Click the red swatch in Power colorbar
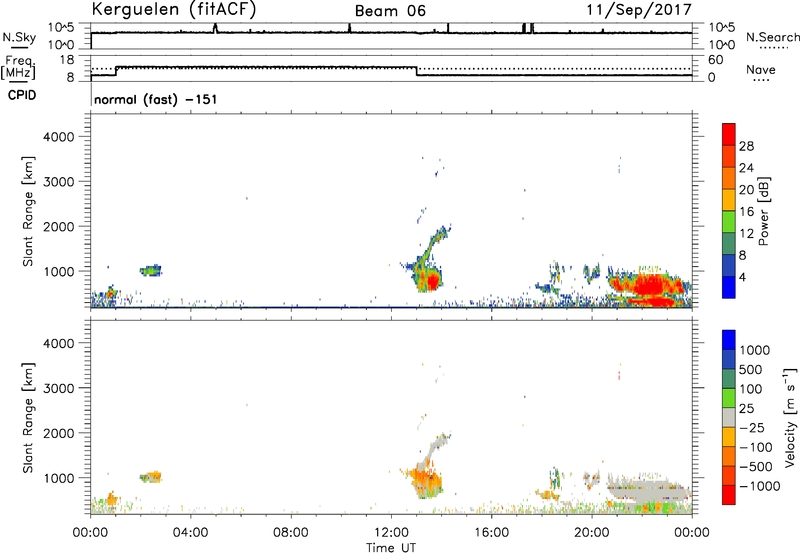 pos(729,134)
